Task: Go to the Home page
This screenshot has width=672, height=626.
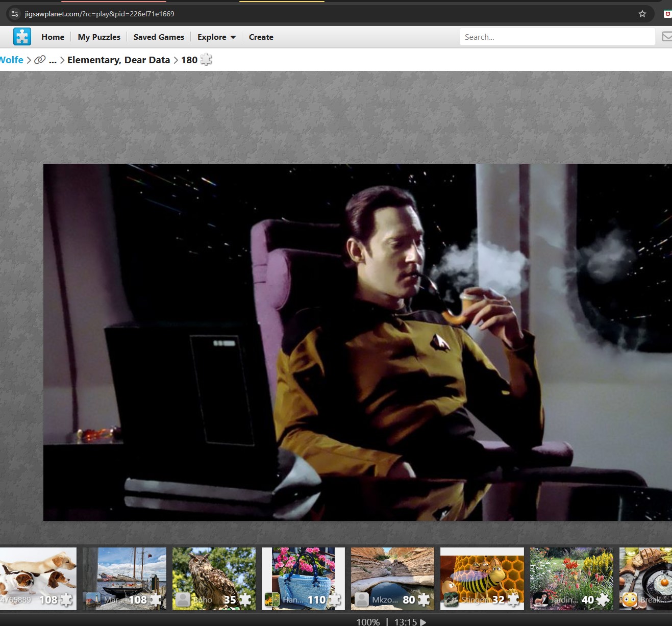Action: click(x=53, y=37)
